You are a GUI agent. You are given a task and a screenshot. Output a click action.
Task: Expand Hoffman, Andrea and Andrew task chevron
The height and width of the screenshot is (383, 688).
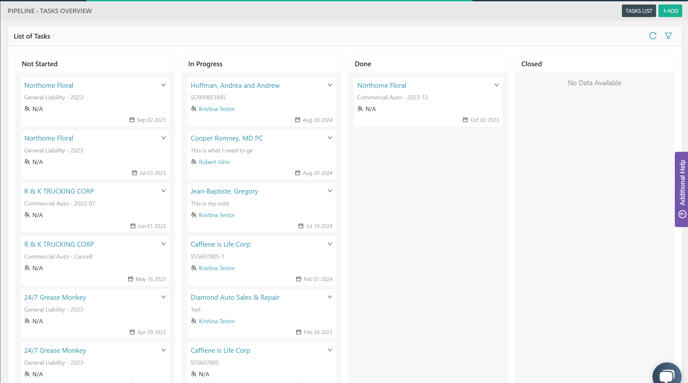(x=330, y=85)
